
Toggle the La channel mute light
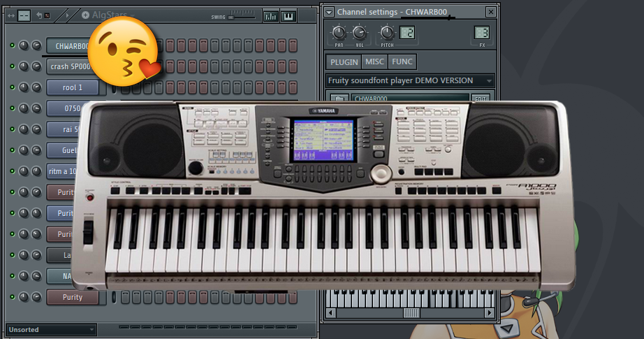click(x=13, y=254)
